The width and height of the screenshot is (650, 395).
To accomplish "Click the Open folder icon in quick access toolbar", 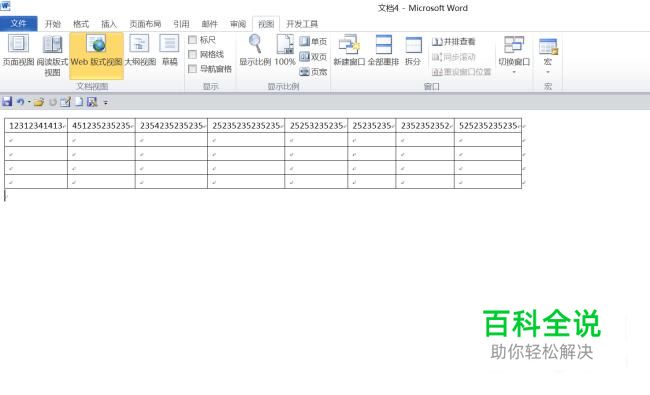I will point(39,102).
